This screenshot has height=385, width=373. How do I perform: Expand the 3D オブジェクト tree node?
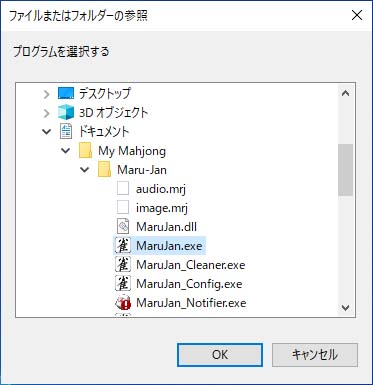[47, 113]
